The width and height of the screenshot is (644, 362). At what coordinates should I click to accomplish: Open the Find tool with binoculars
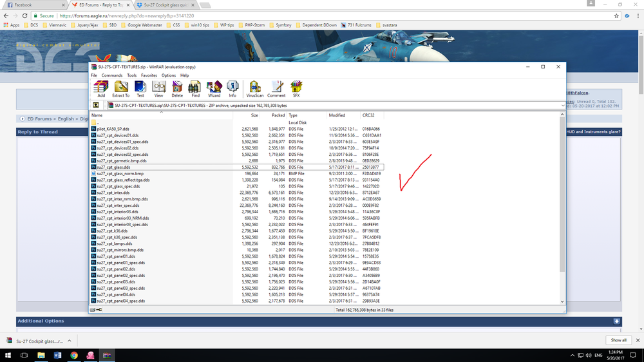(196, 89)
